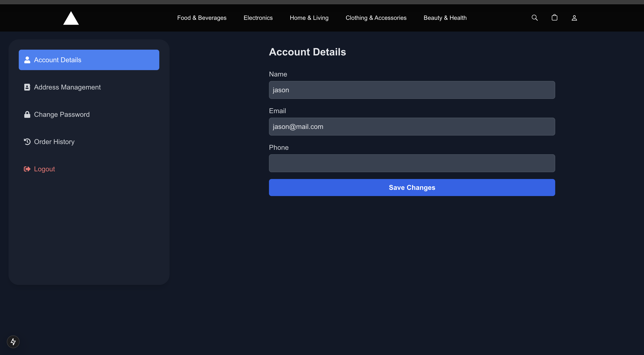The image size is (644, 355).
Task: Click the lightning bolt icon at bottom left
Action: point(13,342)
